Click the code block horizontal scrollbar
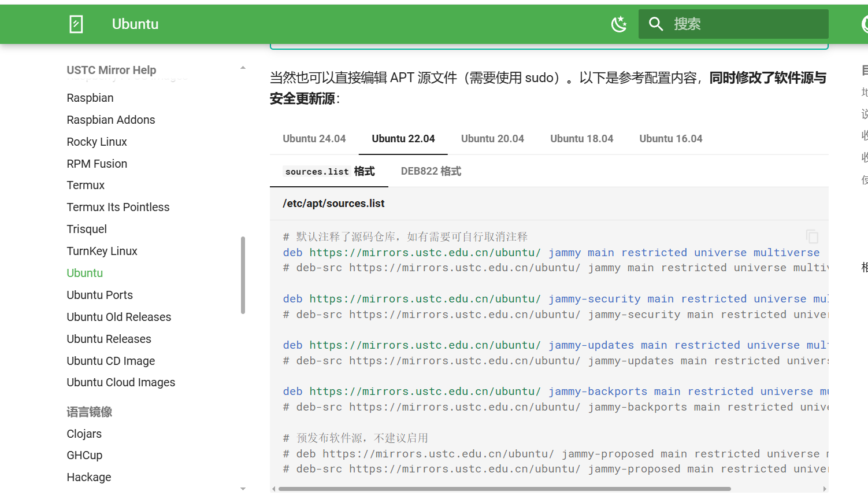Image resolution: width=868 pixels, height=495 pixels. coord(504,489)
